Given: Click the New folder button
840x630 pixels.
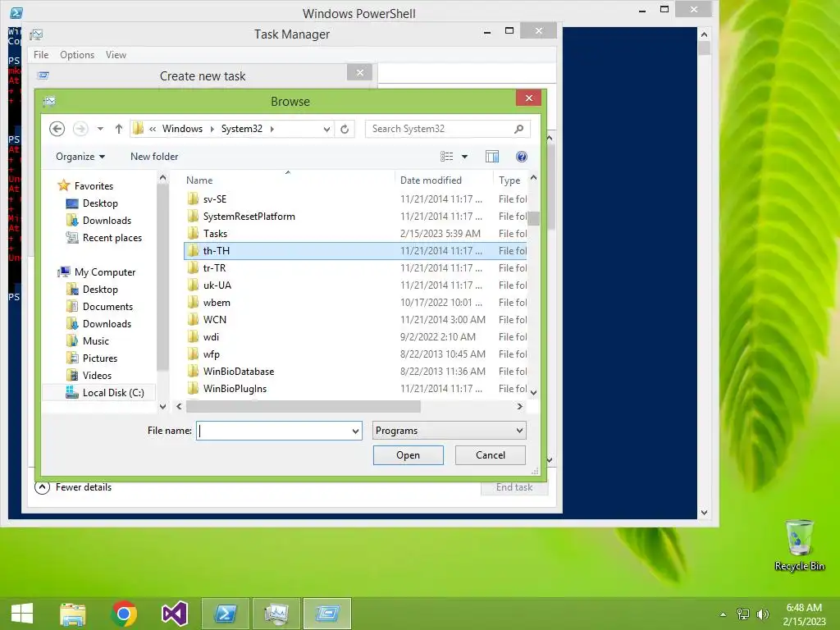Looking at the screenshot, I should tap(154, 157).
